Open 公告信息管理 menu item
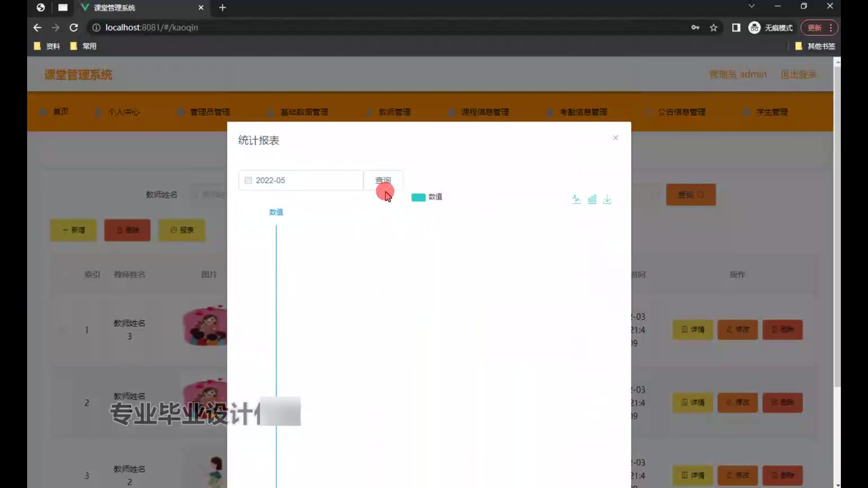The height and width of the screenshot is (488, 868). [675, 112]
